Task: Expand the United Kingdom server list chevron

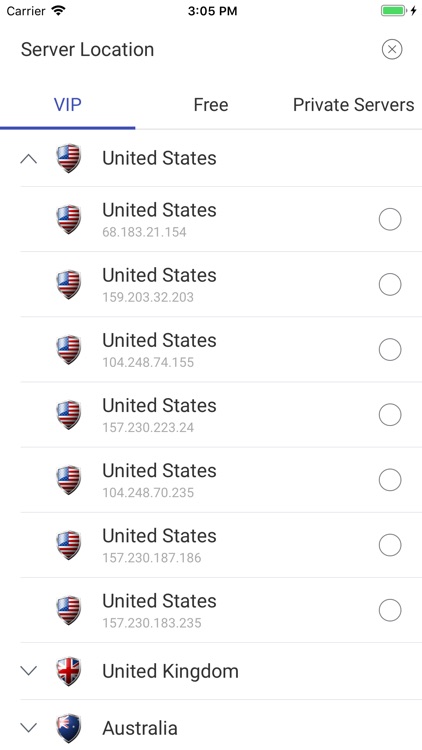Action: tap(29, 671)
